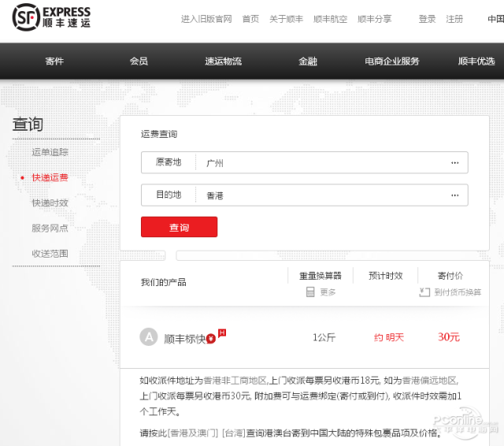The height and width of the screenshot is (446, 504).
Task: Select 快递时效 in the sidebar
Action: click(x=50, y=203)
